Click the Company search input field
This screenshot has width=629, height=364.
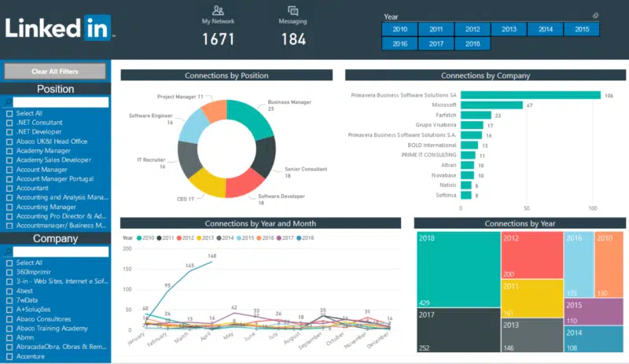click(x=60, y=252)
